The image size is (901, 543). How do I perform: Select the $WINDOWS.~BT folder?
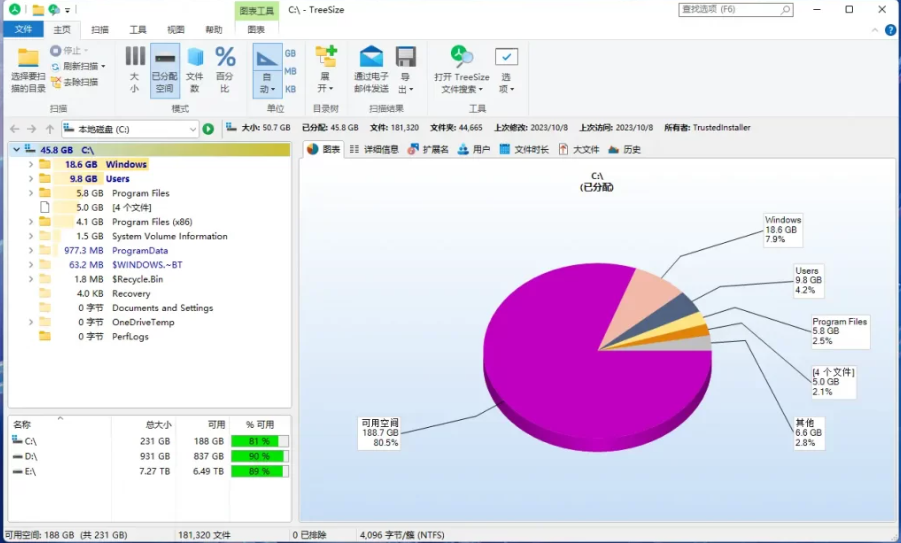(x=147, y=265)
